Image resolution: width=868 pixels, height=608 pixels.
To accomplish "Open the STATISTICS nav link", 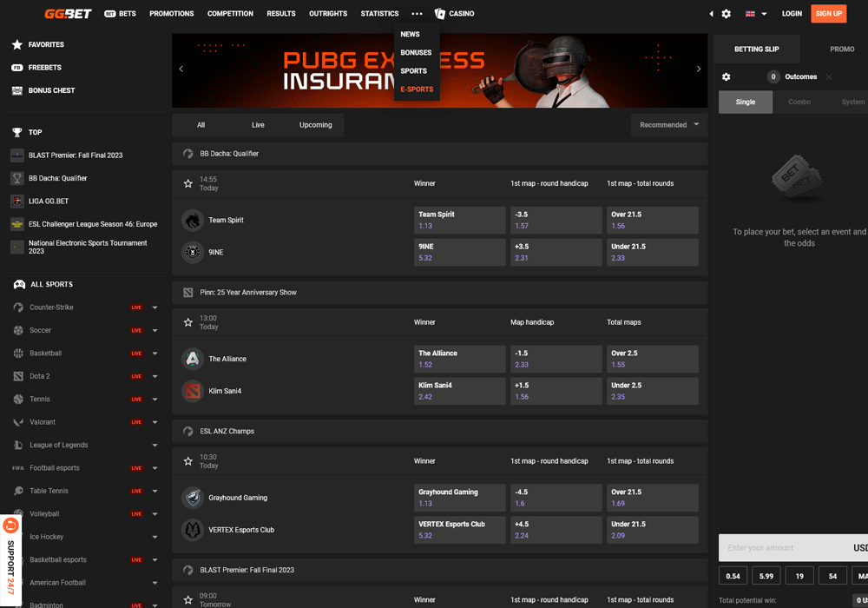I will [x=380, y=14].
